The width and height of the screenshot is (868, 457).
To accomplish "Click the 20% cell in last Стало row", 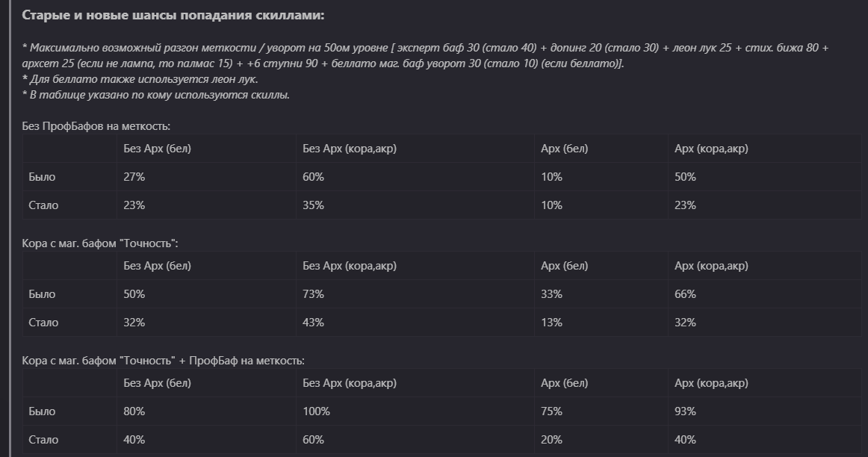I will tap(601, 440).
